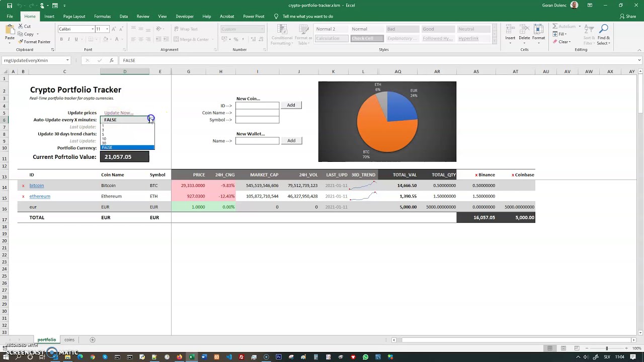Expand the formula bar chevron
Screen dimensions: 644x362
[x=639, y=60]
